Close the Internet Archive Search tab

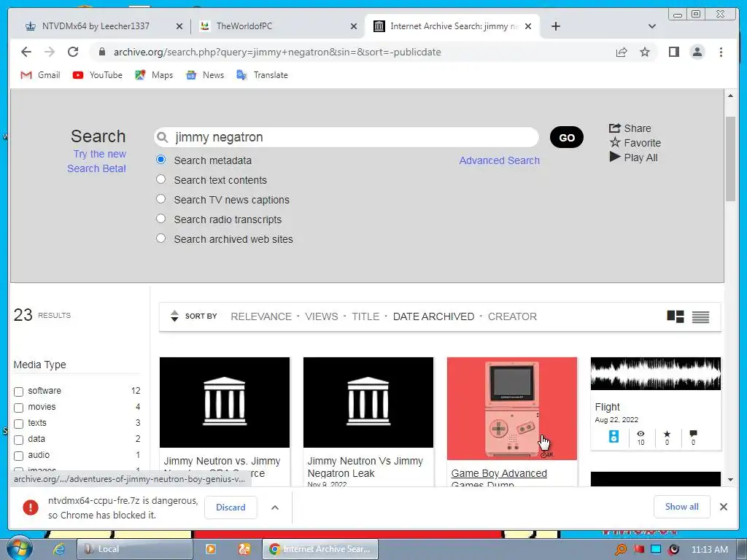pyautogui.click(x=528, y=26)
